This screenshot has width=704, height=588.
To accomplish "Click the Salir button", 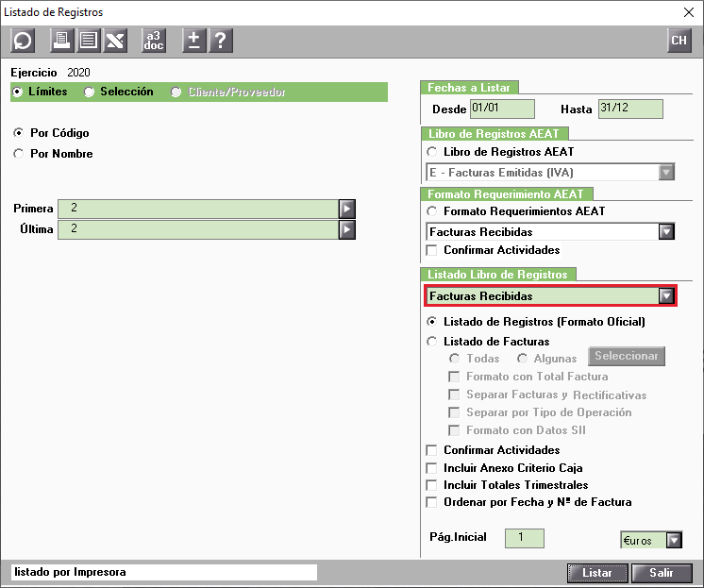I will pos(662,573).
